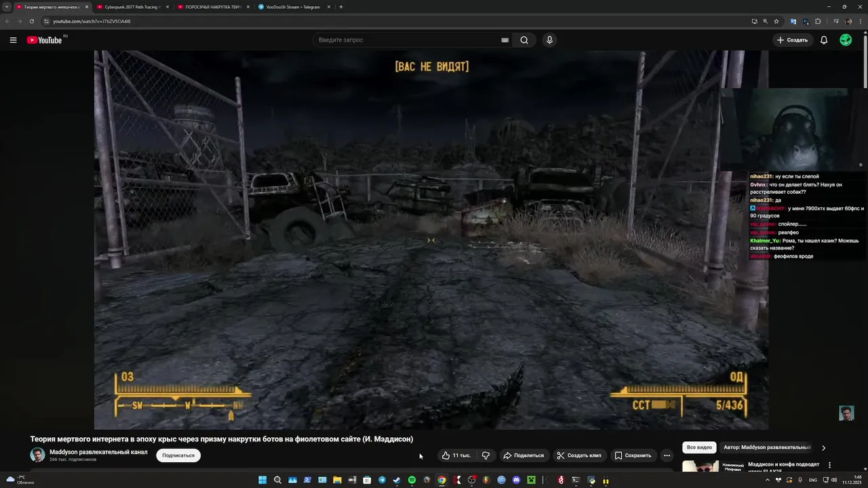Open the green alien account avatar menu

tap(846, 40)
